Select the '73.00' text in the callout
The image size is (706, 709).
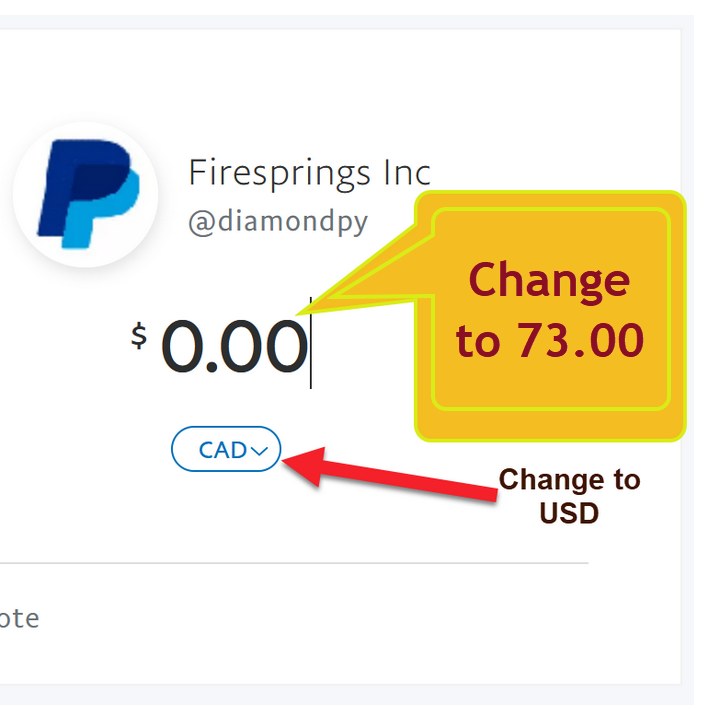pos(580,340)
